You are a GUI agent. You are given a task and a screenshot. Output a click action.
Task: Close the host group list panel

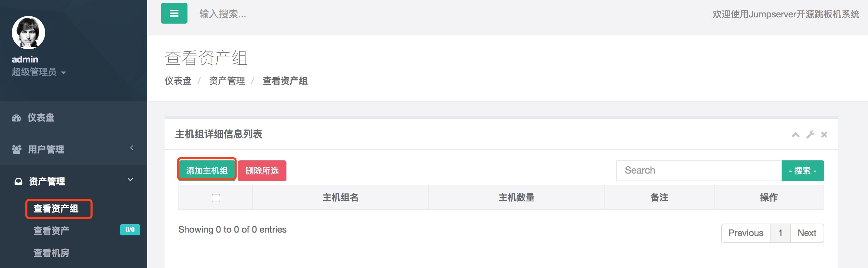coord(824,135)
